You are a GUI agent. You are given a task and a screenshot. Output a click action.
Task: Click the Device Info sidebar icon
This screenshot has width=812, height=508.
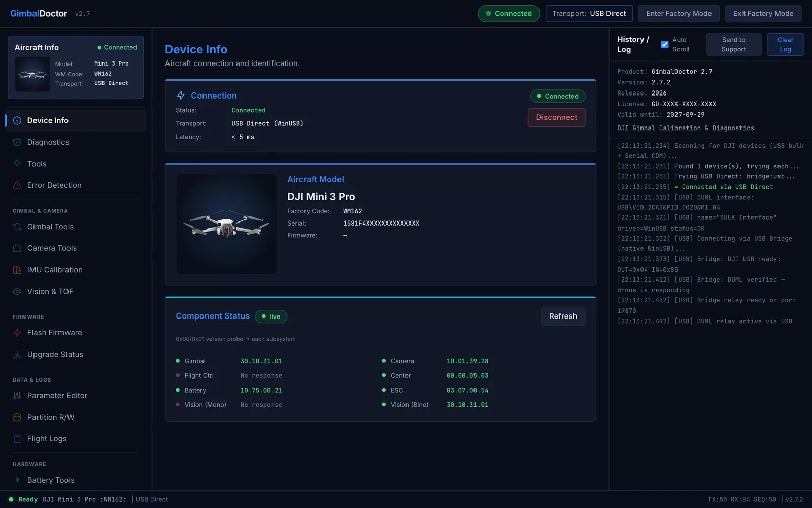pyautogui.click(x=17, y=121)
